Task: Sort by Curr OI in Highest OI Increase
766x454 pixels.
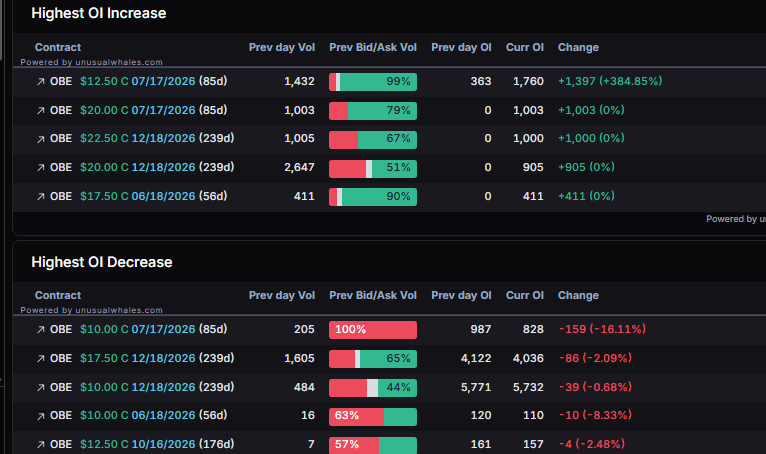Action: tap(525, 47)
